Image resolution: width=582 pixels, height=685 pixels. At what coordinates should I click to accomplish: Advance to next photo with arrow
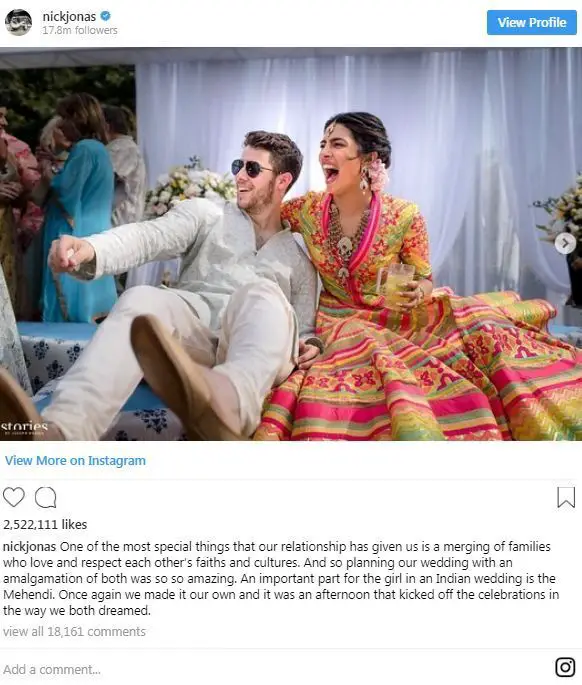pyautogui.click(x=565, y=243)
